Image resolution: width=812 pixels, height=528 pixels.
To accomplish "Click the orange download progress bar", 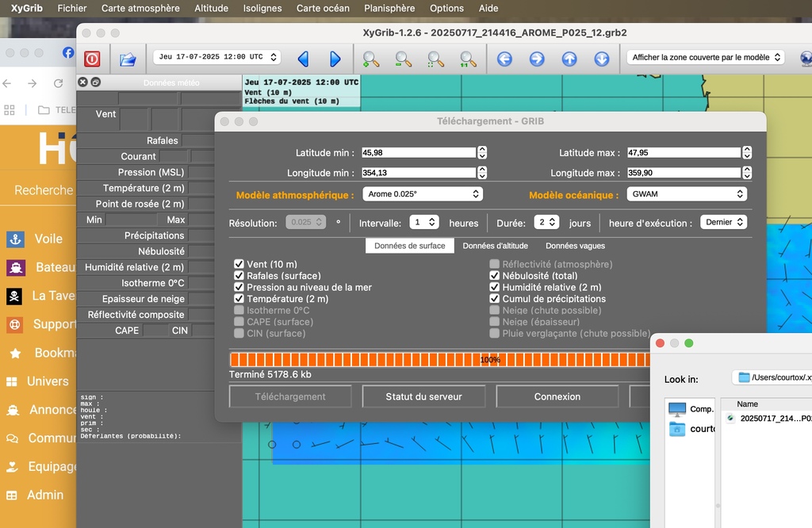I will (x=439, y=360).
